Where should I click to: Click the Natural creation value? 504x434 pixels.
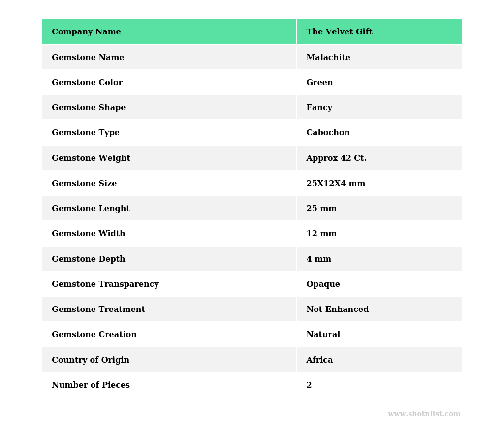click(x=323, y=335)
